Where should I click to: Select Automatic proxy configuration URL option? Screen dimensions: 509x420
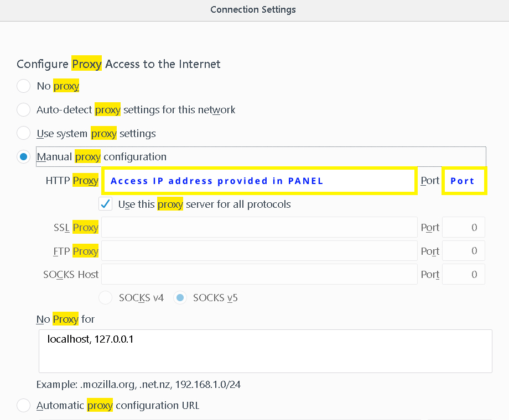[x=23, y=406]
